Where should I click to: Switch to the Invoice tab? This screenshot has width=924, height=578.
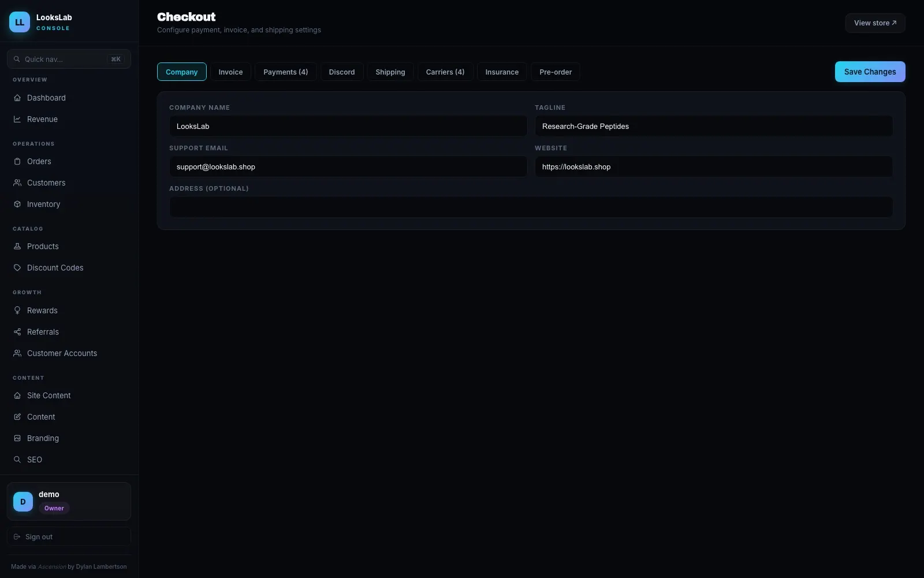click(x=230, y=72)
